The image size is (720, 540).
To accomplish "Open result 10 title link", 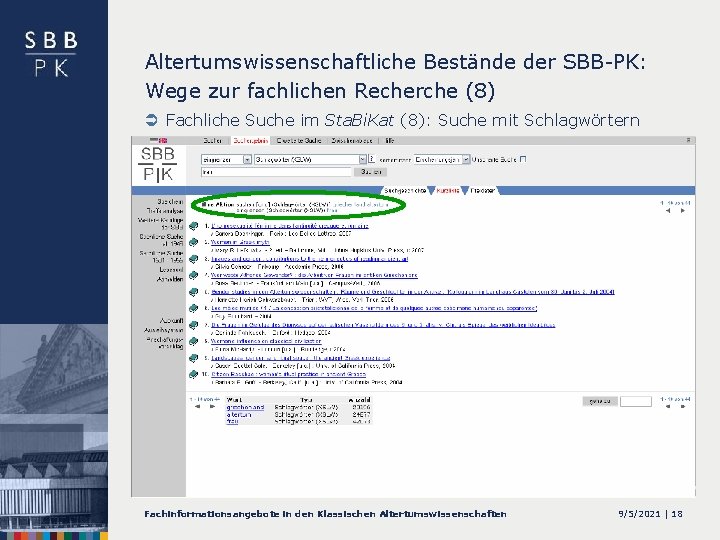I will point(288,375).
